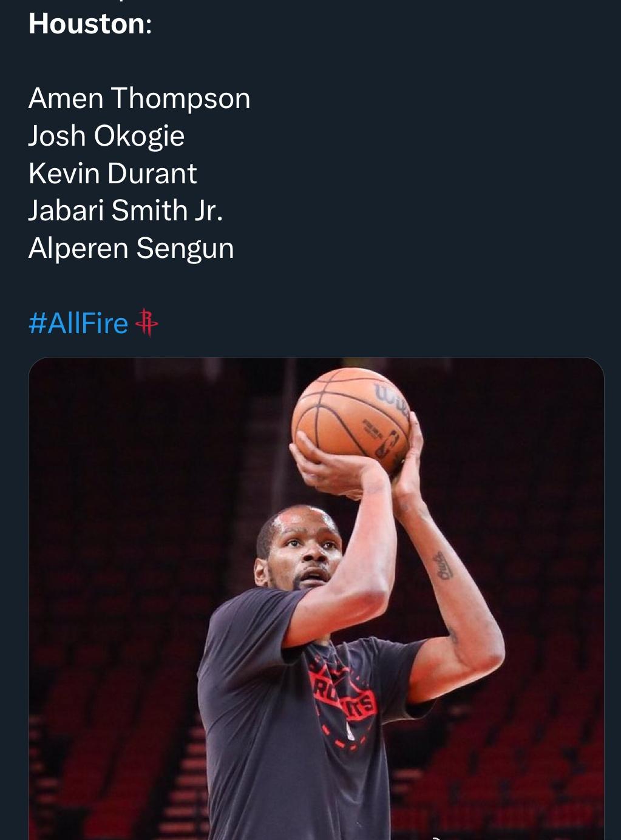
Task: Tap the Jabari Smith Jr. text line
Action: pyautogui.click(x=125, y=210)
